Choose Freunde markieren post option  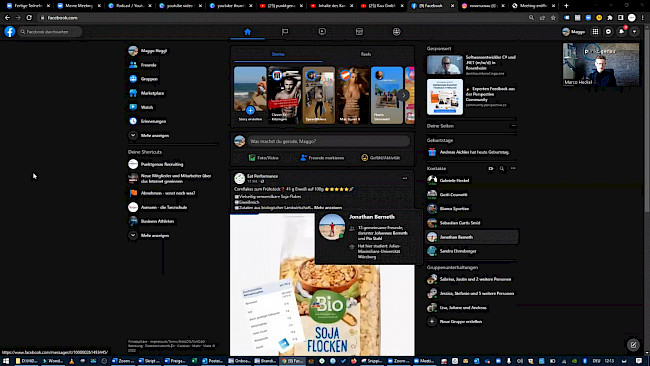pyautogui.click(x=322, y=158)
